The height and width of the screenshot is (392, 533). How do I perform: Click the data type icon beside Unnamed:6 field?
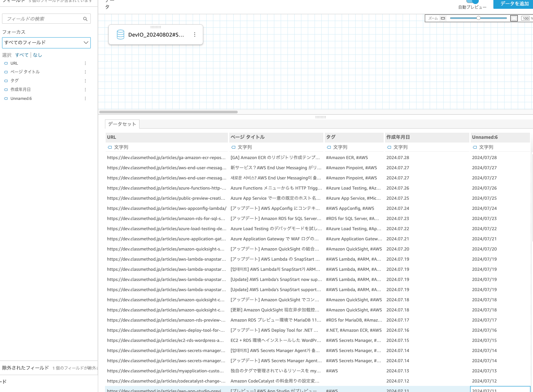(6, 99)
